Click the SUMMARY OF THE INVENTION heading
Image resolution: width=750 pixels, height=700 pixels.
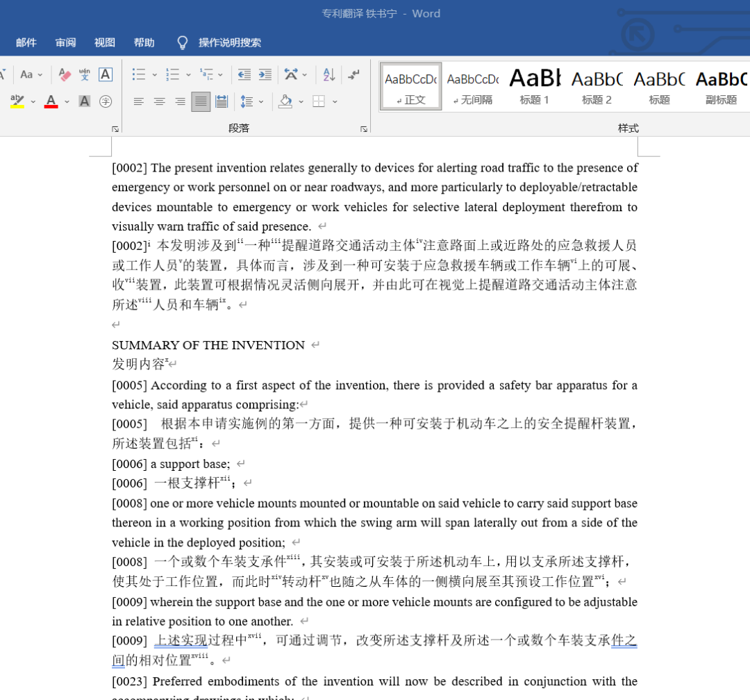(x=208, y=345)
